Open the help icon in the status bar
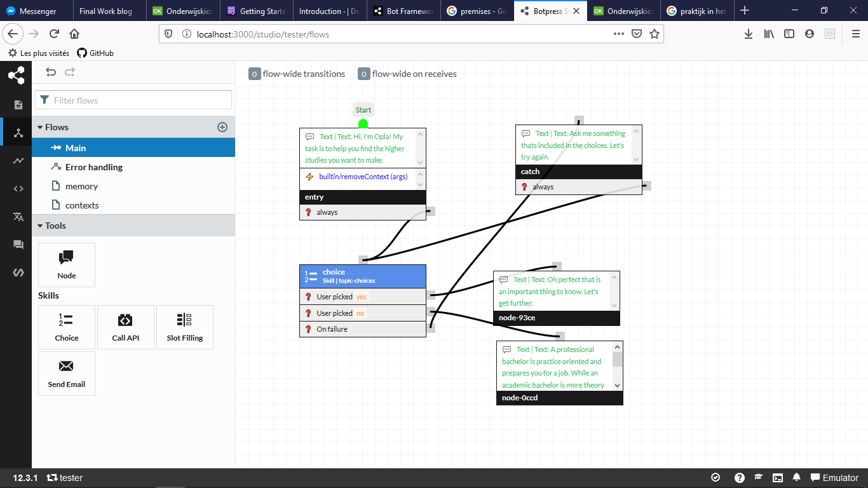The image size is (868, 488). [739, 477]
